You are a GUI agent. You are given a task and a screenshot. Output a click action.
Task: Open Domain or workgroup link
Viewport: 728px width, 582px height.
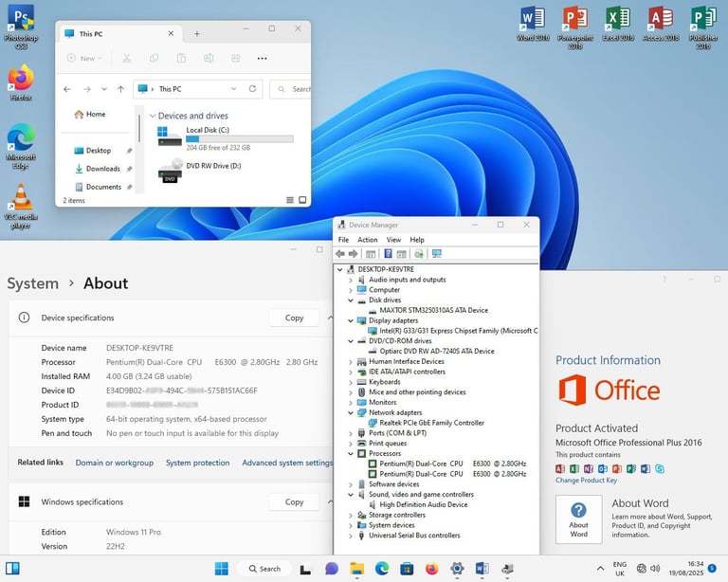click(x=114, y=463)
